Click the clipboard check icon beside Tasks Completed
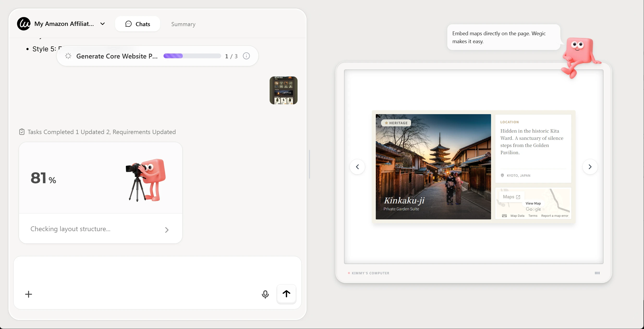The height and width of the screenshot is (329, 644). pyautogui.click(x=22, y=132)
